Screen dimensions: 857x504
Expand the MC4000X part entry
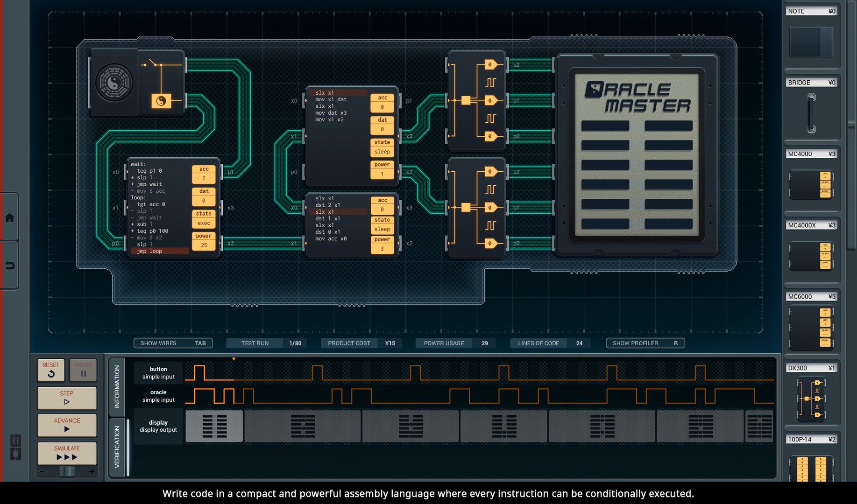click(x=811, y=256)
